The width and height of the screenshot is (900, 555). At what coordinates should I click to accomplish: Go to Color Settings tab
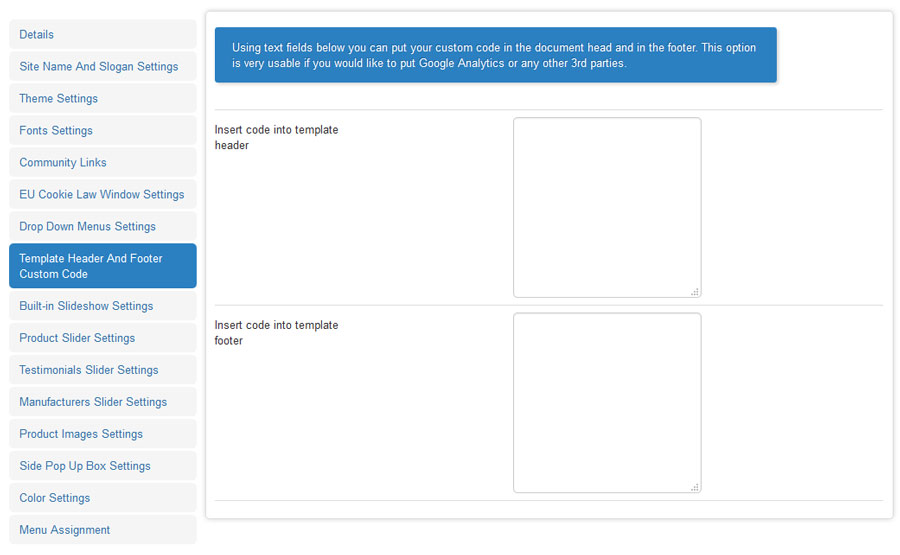[x=103, y=498]
